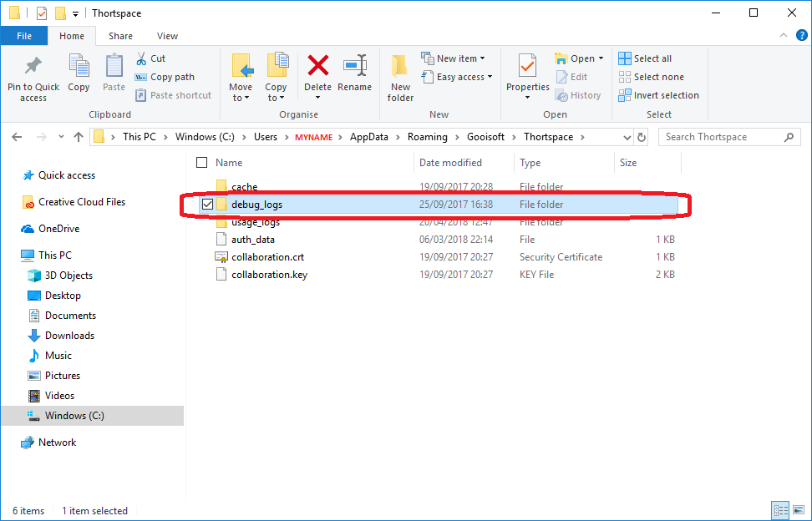The width and height of the screenshot is (812, 521).
Task: Click the History button
Action: (578, 95)
